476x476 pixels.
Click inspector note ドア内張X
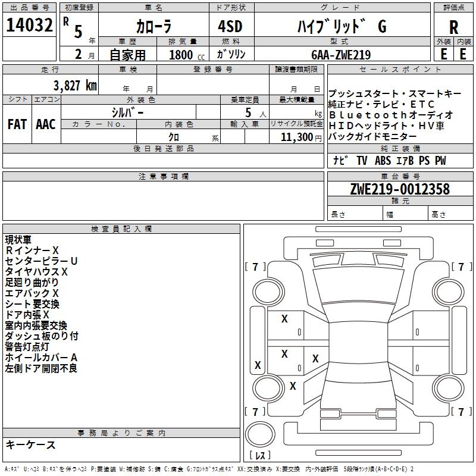[27, 315]
